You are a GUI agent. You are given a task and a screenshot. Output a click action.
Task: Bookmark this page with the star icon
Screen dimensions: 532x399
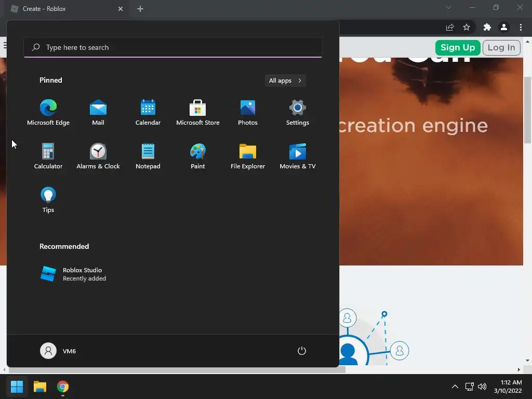[467, 27]
